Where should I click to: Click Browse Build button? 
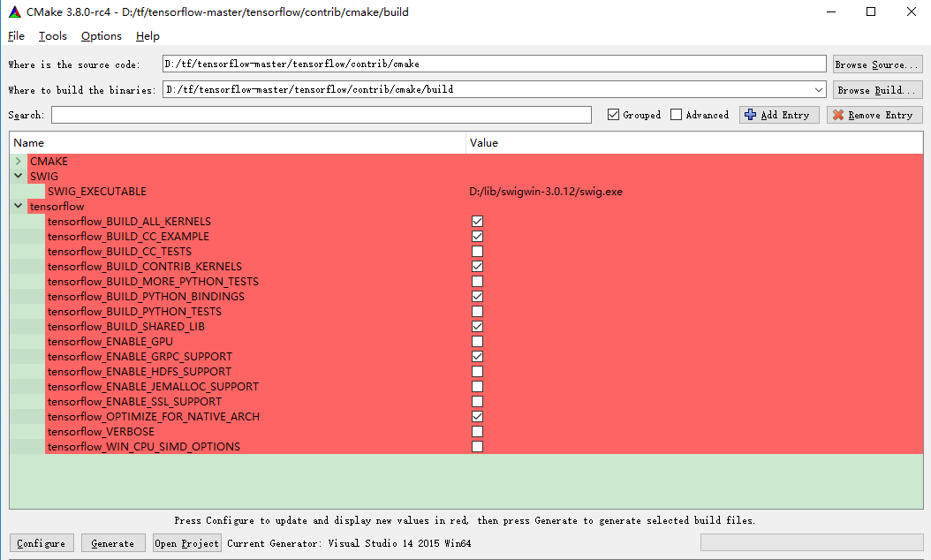point(877,90)
